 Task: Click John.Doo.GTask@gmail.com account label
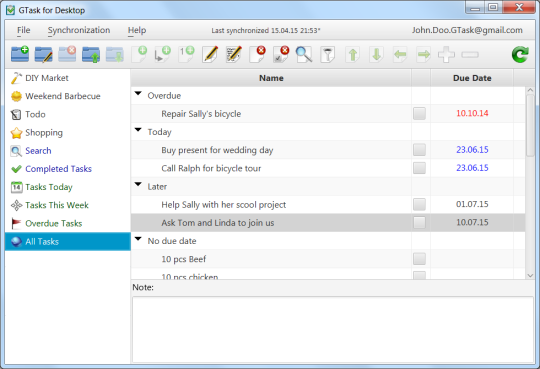point(467,30)
